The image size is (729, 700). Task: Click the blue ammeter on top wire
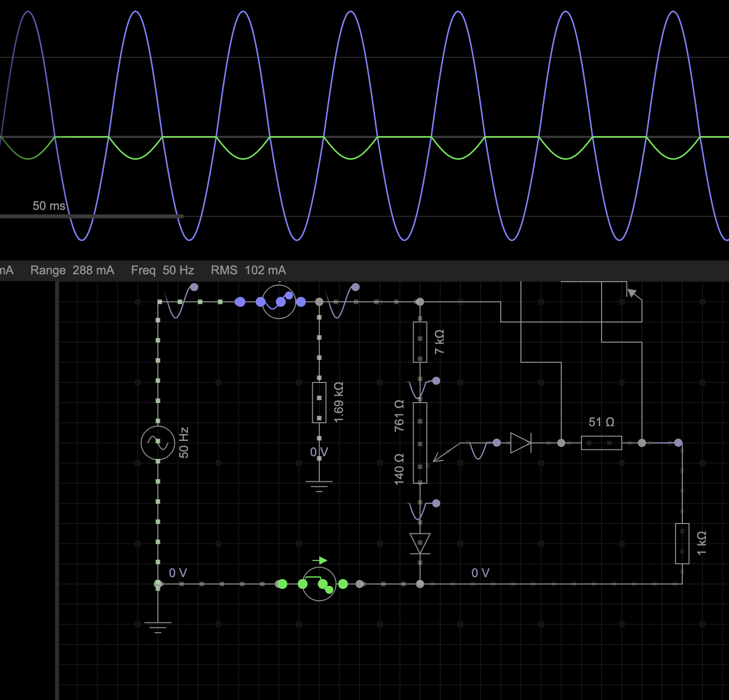(279, 302)
